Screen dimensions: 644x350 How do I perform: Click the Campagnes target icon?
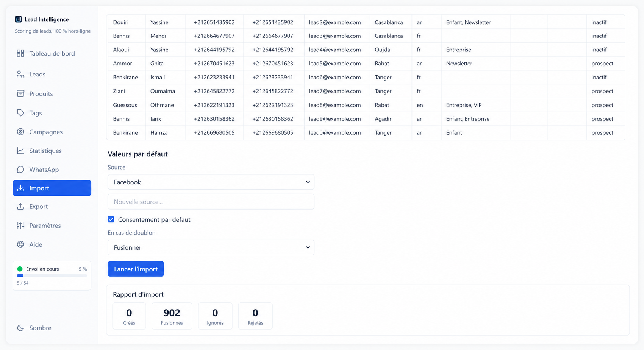(x=20, y=132)
